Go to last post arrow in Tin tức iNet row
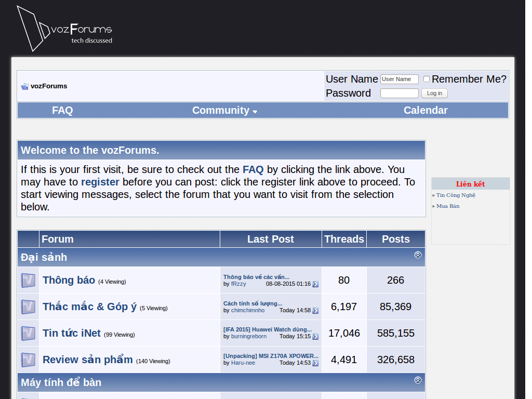 click(315, 337)
